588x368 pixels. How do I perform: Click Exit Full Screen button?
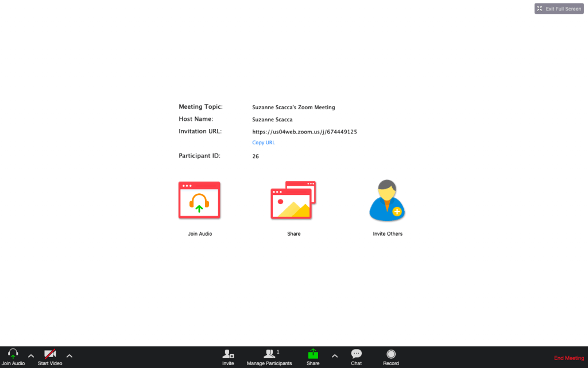[x=559, y=9]
